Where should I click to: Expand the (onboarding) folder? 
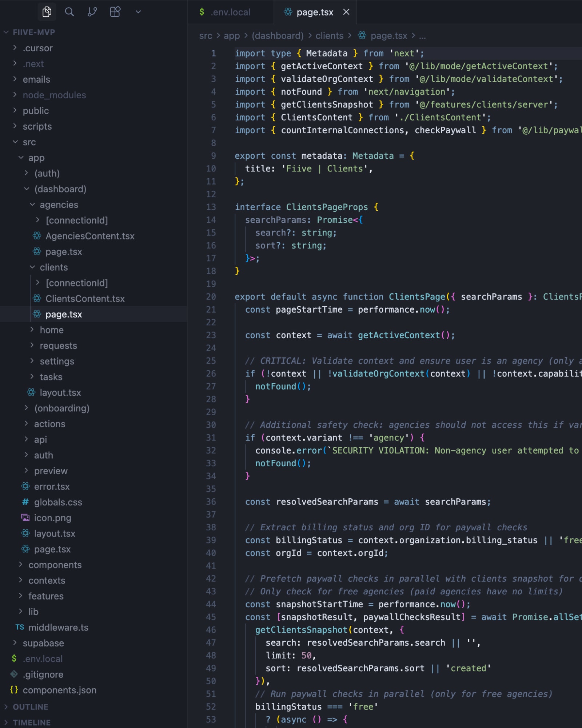coord(94,408)
